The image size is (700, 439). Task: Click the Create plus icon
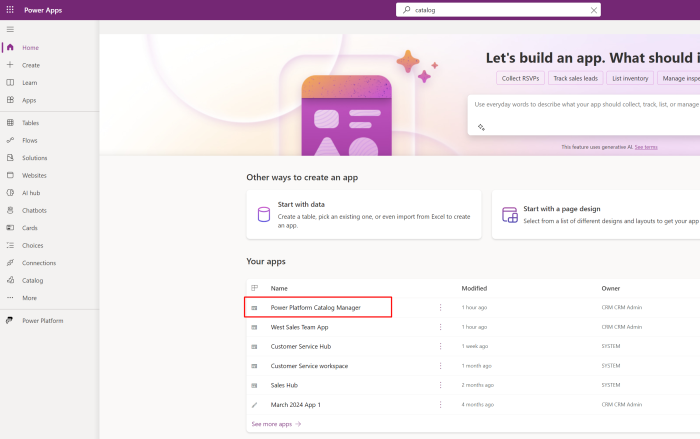pyautogui.click(x=10, y=65)
